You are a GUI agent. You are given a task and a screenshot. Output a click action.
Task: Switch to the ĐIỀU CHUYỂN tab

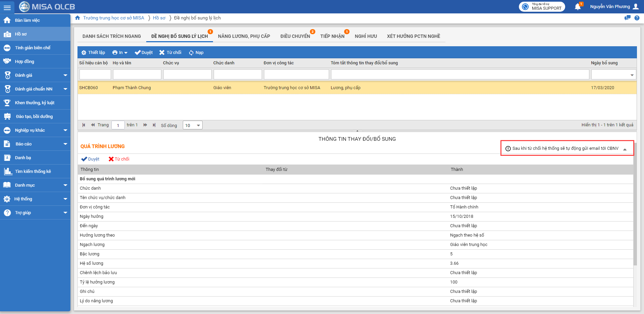[295, 36]
